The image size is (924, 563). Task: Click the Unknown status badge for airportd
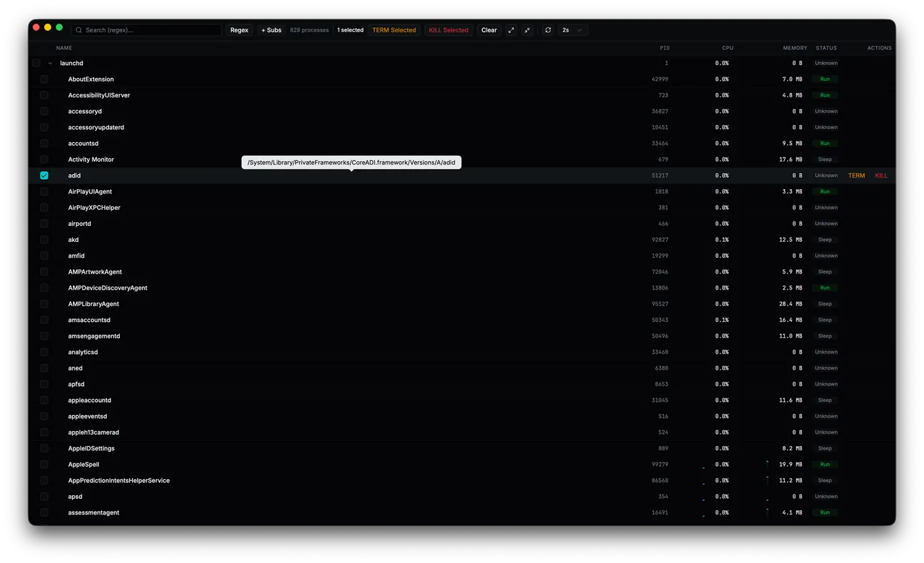click(x=826, y=224)
